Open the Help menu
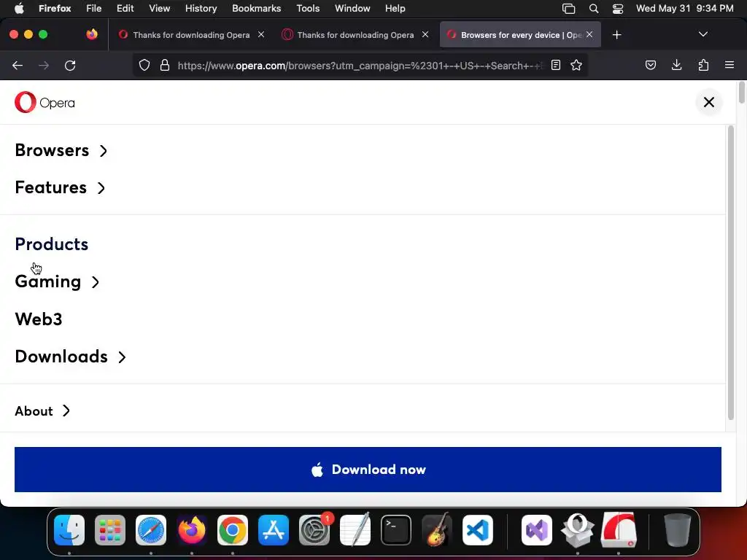The image size is (747, 560). pyautogui.click(x=395, y=8)
